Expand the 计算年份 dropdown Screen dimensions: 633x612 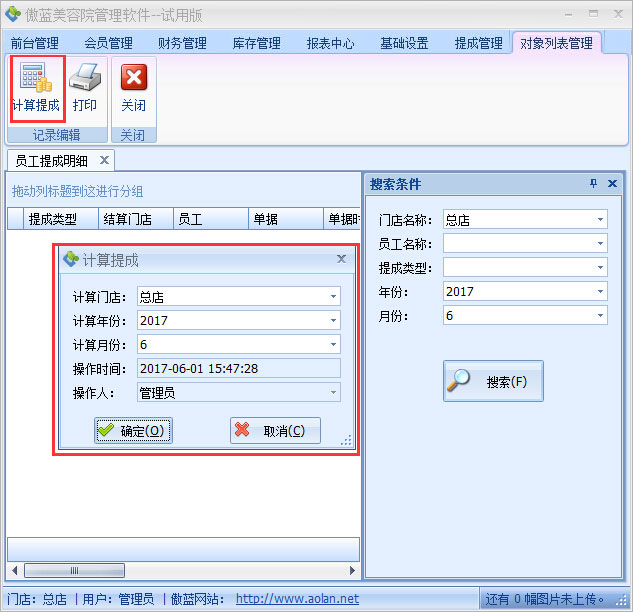tap(333, 321)
